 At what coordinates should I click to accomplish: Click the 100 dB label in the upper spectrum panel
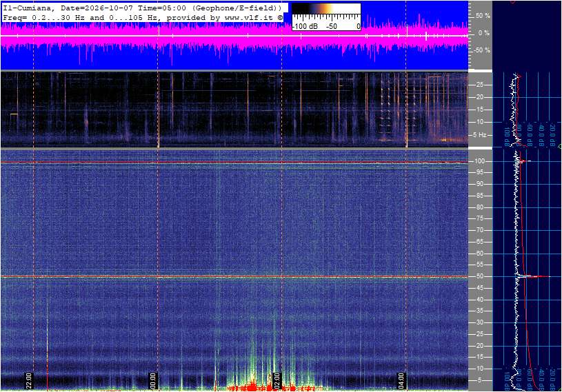coord(507,136)
